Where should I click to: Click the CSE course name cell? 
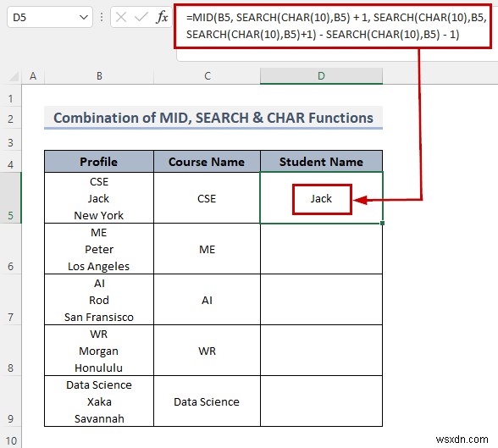click(207, 198)
